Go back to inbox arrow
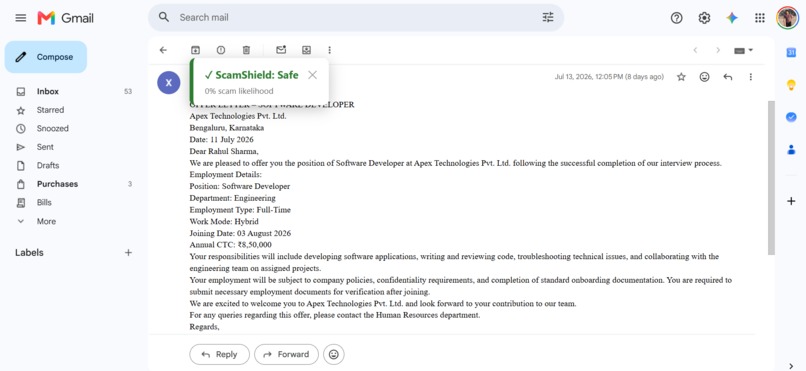The height and width of the screenshot is (371, 806). 163,50
